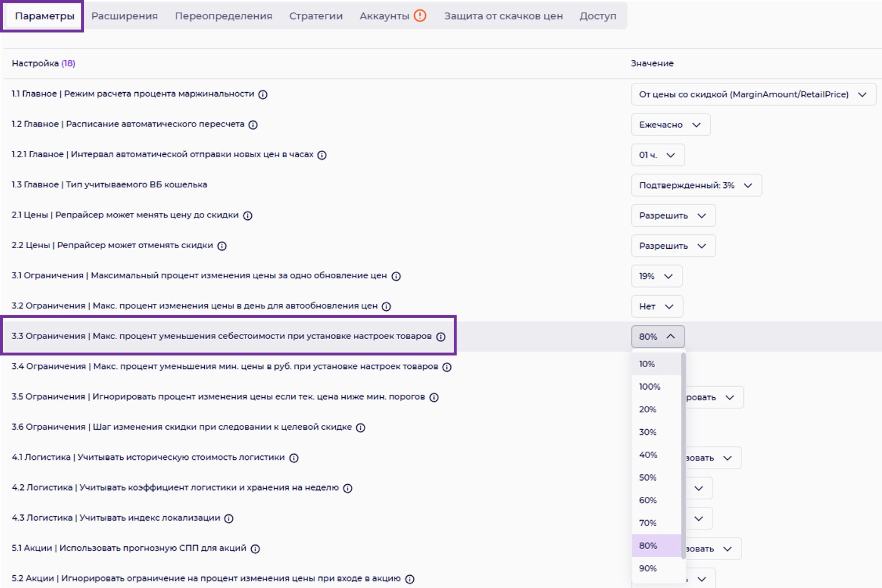Image resolution: width=882 pixels, height=588 pixels.
Task: Pick 90% from the dropdown options
Action: 648,569
